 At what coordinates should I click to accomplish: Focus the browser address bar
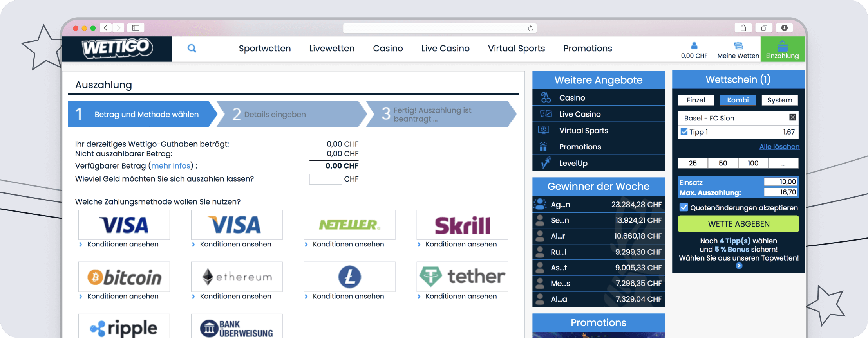[439, 28]
